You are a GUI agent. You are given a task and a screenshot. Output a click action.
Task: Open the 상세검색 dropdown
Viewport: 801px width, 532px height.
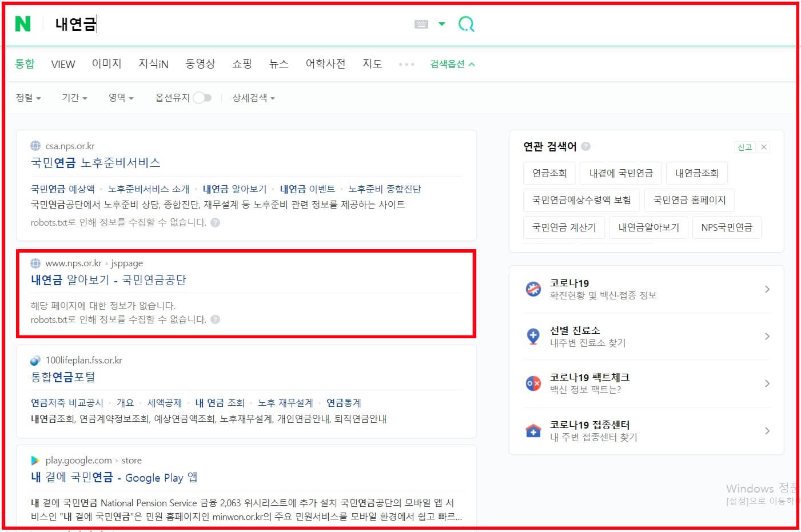click(253, 98)
